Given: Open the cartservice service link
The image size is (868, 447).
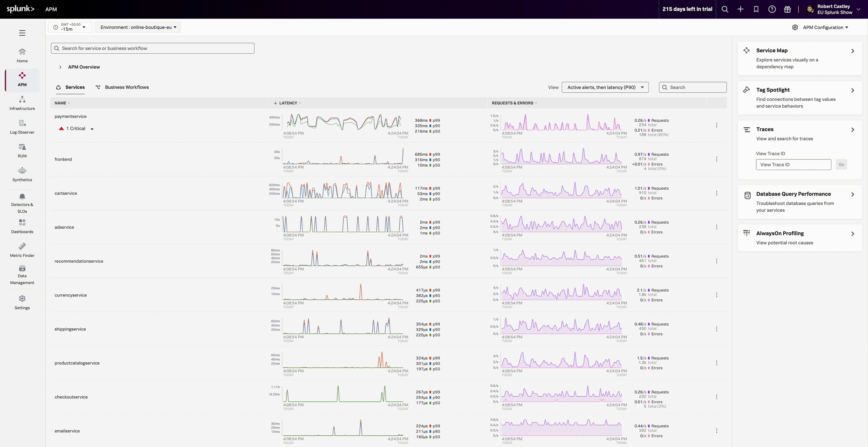Looking at the screenshot, I should tap(66, 193).
